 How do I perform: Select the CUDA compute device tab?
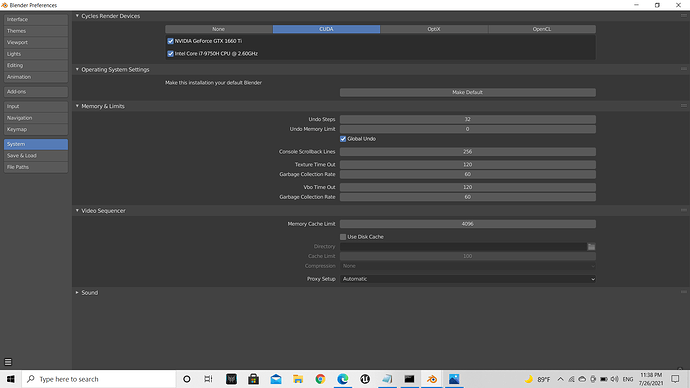326,29
